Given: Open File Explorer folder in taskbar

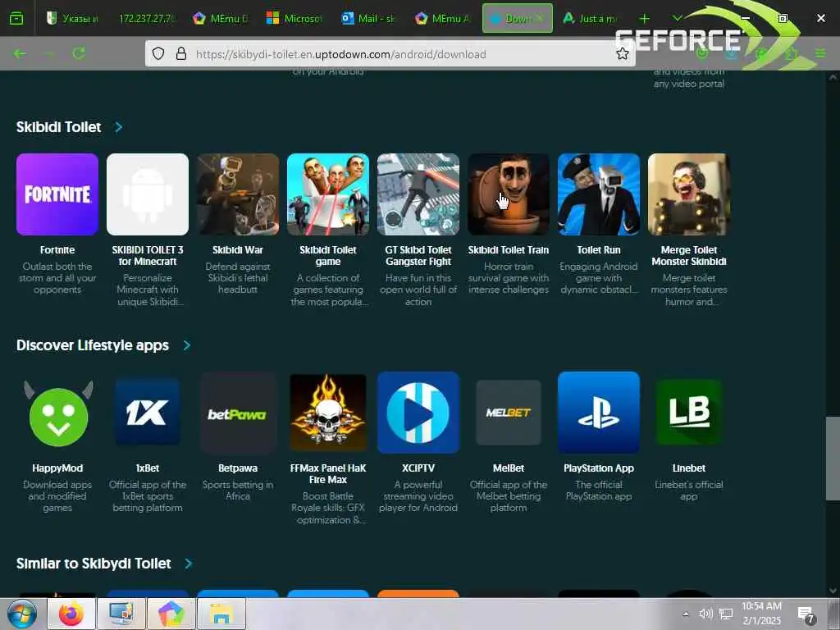Looking at the screenshot, I should coord(221,614).
